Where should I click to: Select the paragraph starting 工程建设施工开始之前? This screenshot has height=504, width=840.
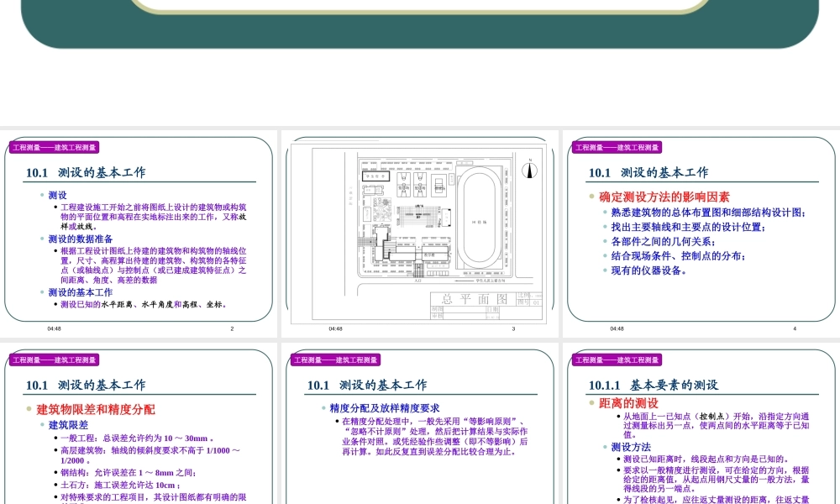[153, 217]
